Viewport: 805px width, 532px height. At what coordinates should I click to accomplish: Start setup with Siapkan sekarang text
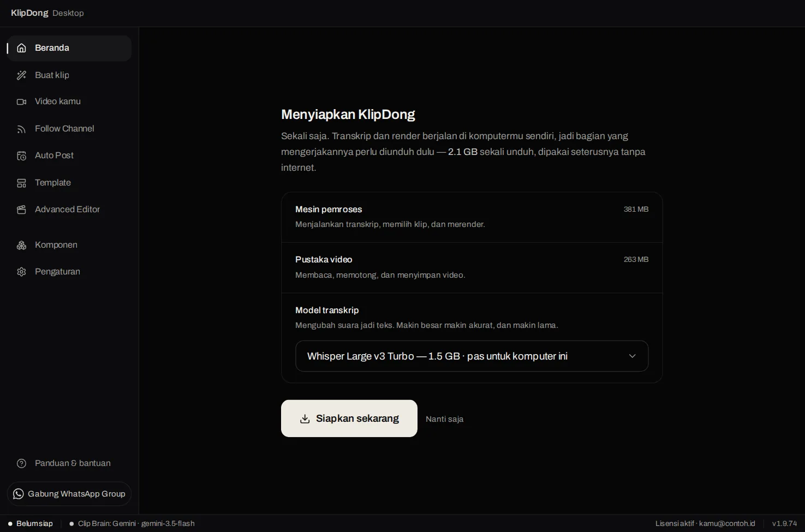[x=357, y=419]
